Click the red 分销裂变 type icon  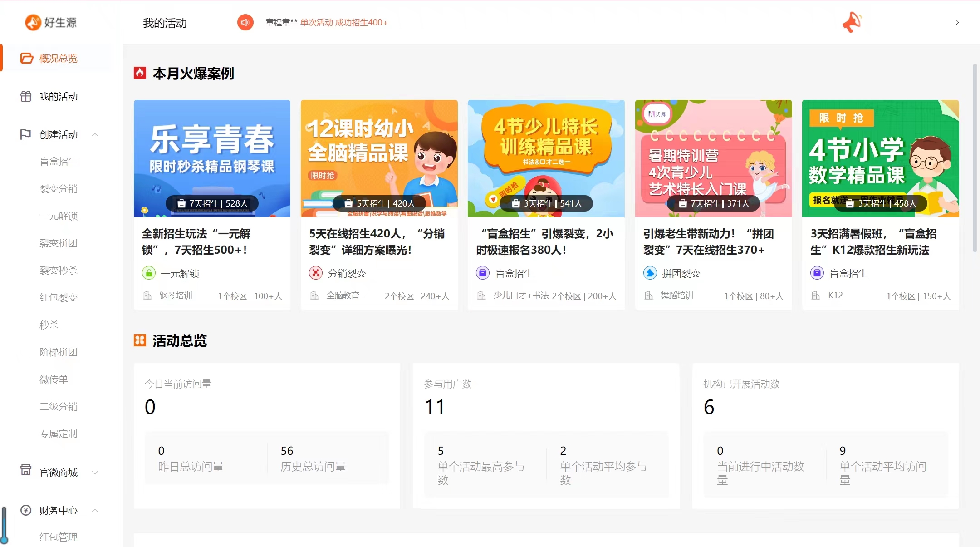click(316, 273)
